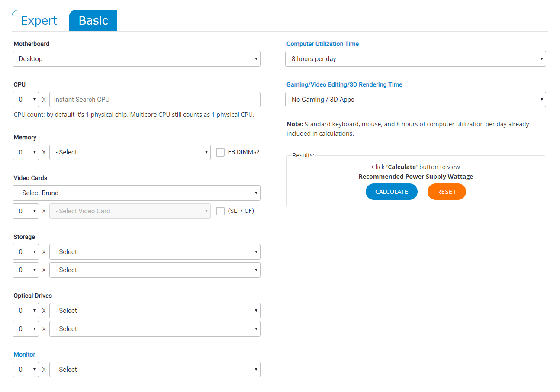Open the Memory type Select dropdown
This screenshot has height=392, width=560.
pyautogui.click(x=130, y=152)
